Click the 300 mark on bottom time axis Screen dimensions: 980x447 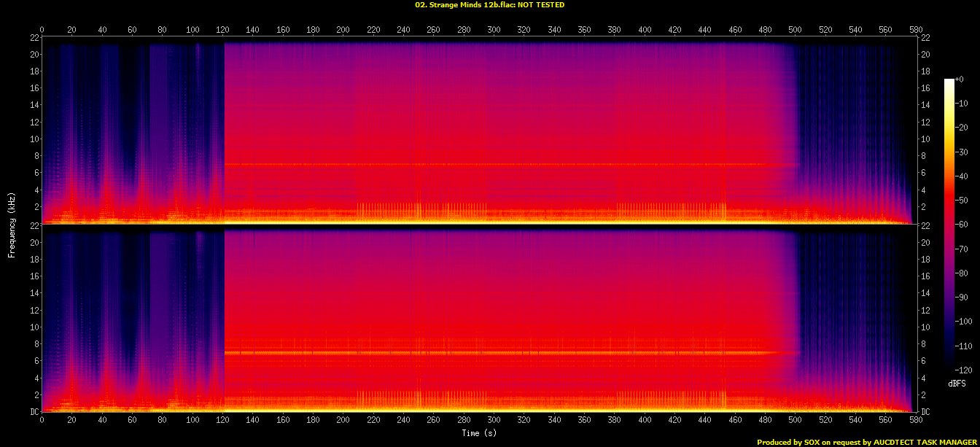point(494,421)
